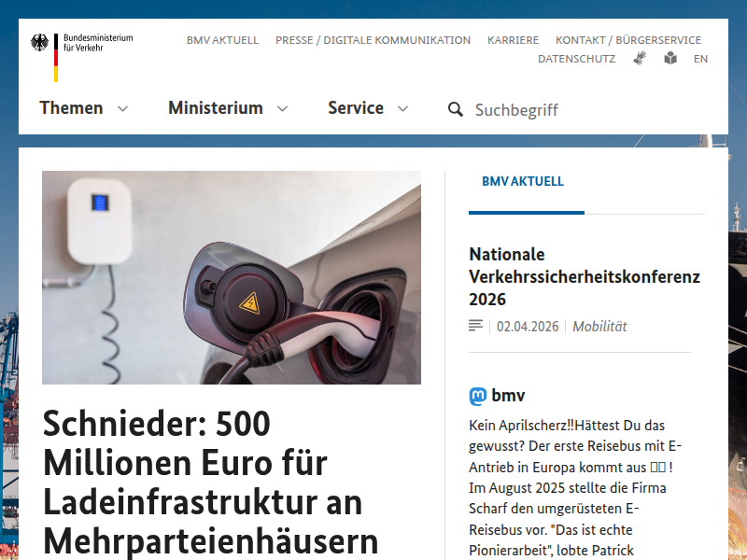This screenshot has width=747, height=560.
Task: Expand the Themen dropdown chevron
Action: 122,109
